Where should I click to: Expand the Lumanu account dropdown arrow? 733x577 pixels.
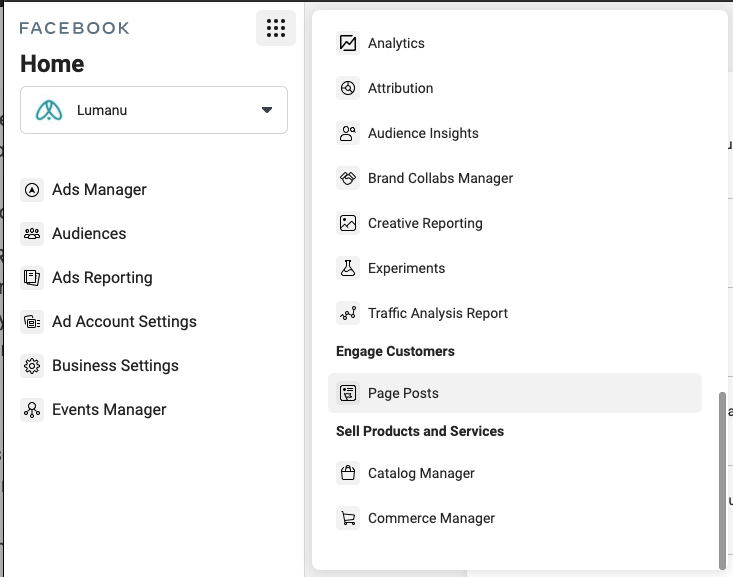point(267,110)
